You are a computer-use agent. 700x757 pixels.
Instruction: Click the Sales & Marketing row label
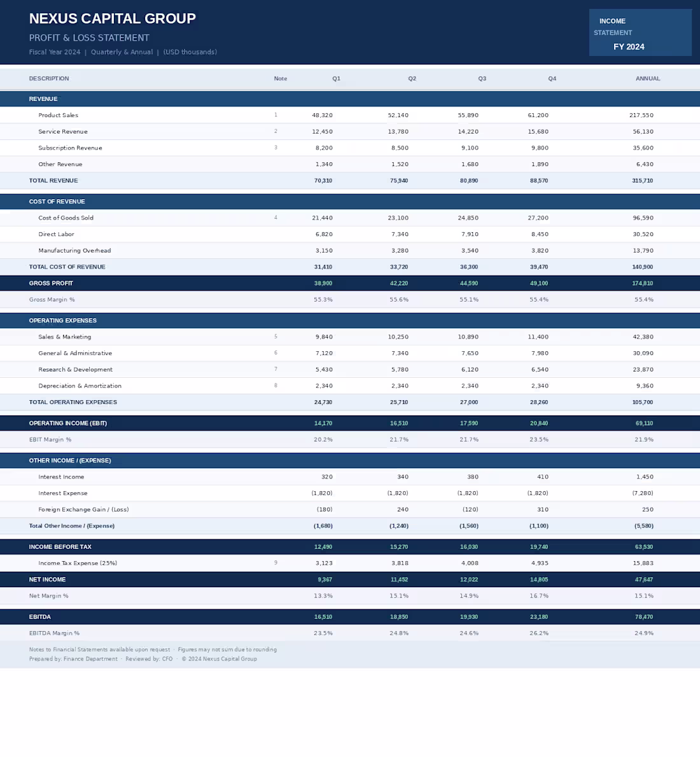[65, 337]
